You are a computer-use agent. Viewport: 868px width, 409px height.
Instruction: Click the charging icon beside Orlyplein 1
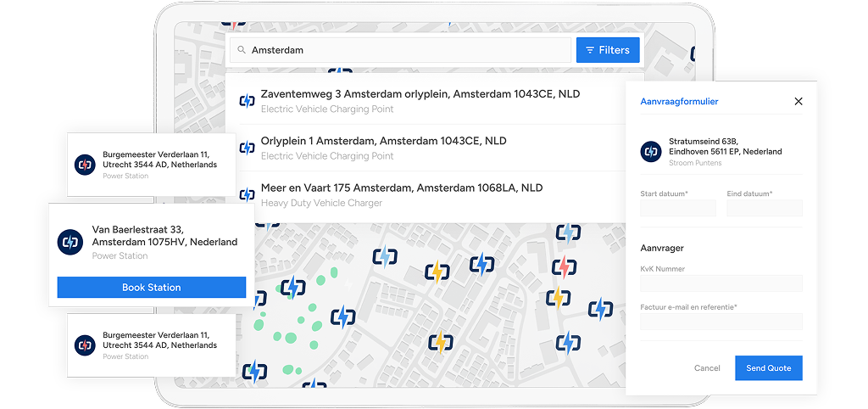coord(247,148)
